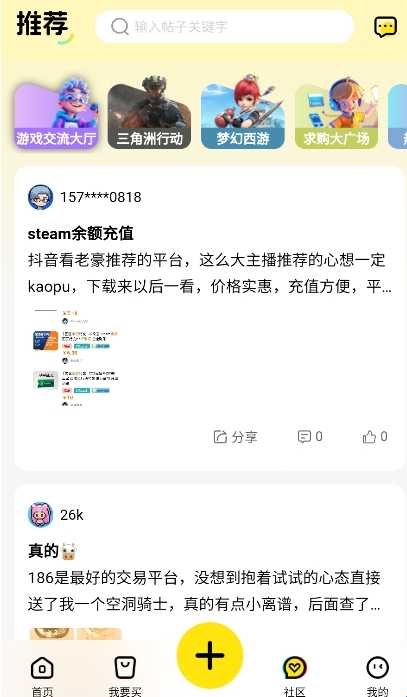Image resolution: width=407 pixels, height=697 pixels.
Task: Click the yellow plus create-post button
Action: [x=210, y=655]
